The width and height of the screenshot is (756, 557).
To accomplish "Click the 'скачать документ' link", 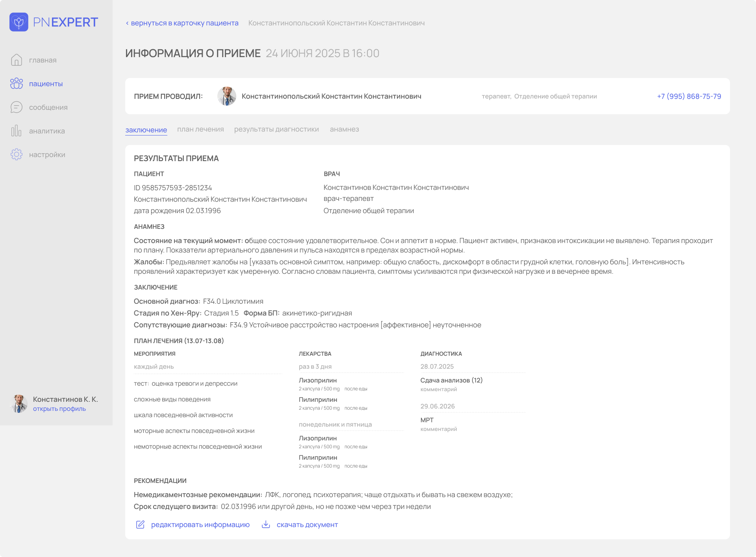I will tap(307, 525).
